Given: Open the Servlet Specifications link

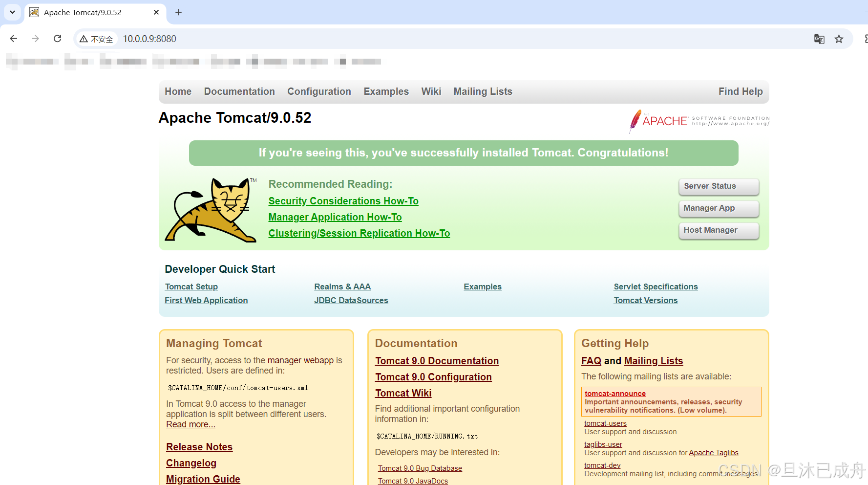Looking at the screenshot, I should pos(656,287).
